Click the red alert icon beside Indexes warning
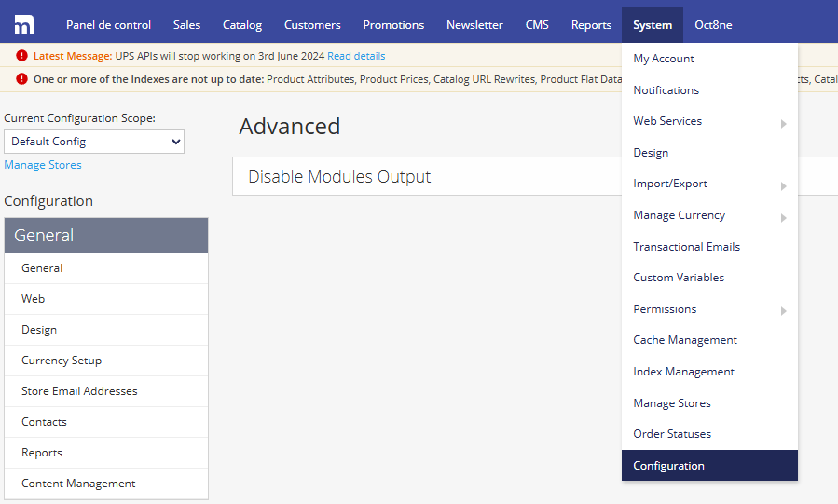Viewport: 838px width, 504px height. (21, 79)
